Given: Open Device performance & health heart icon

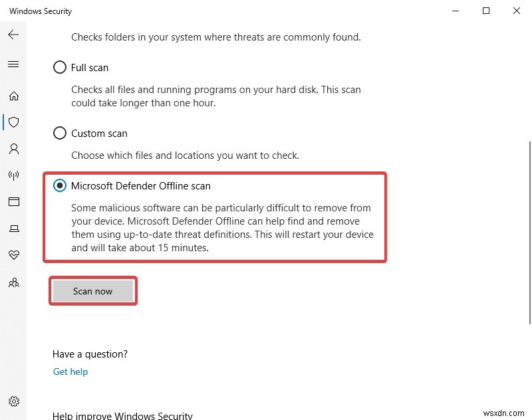Looking at the screenshot, I should 13,255.
